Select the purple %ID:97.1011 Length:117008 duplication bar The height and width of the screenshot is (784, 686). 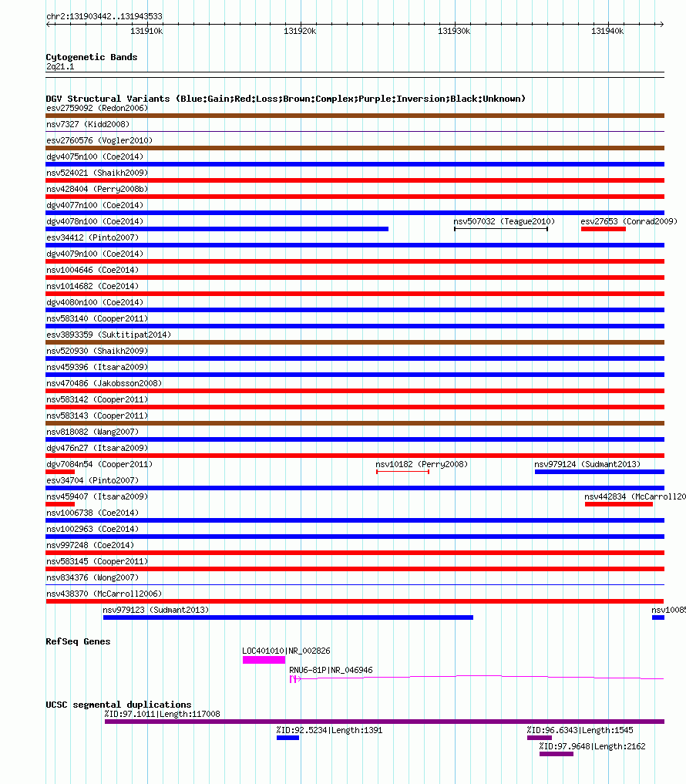(x=385, y=722)
